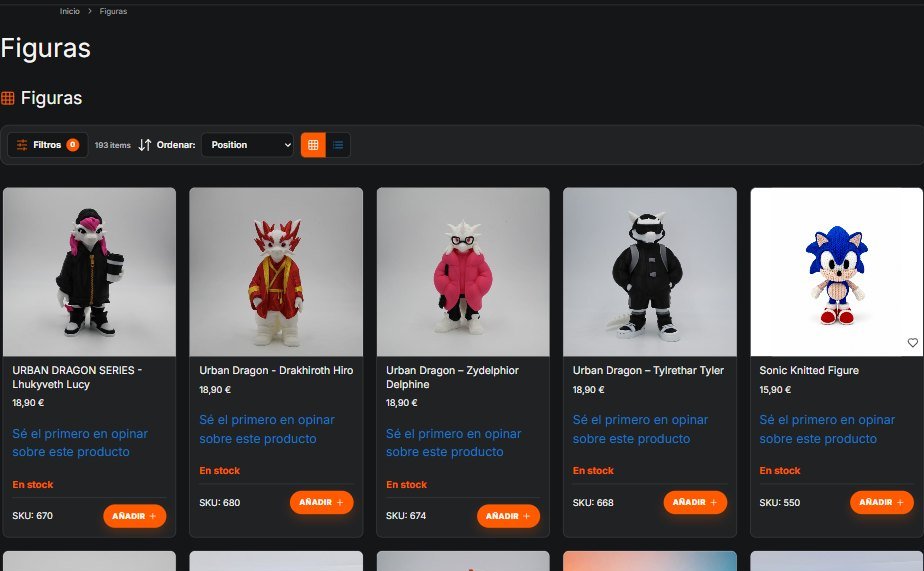The height and width of the screenshot is (571, 924).
Task: Switch to list view layout
Action: (338, 145)
